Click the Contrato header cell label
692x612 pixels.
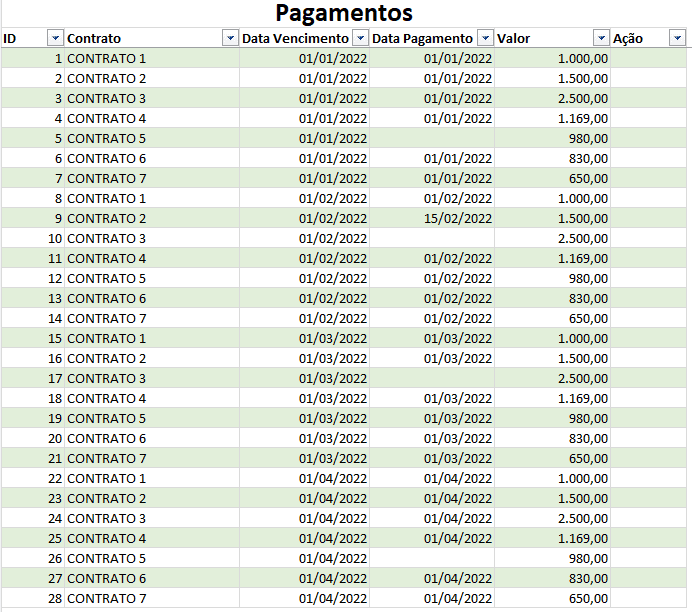[94, 39]
